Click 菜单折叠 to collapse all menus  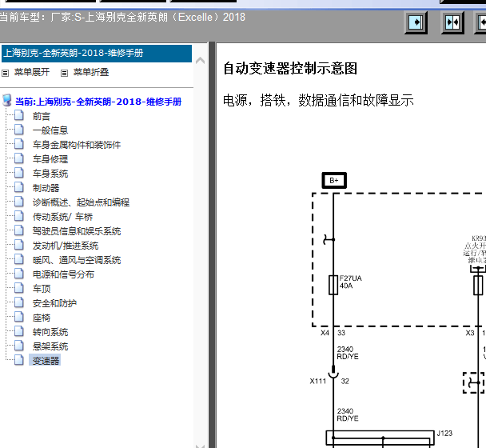91,72
